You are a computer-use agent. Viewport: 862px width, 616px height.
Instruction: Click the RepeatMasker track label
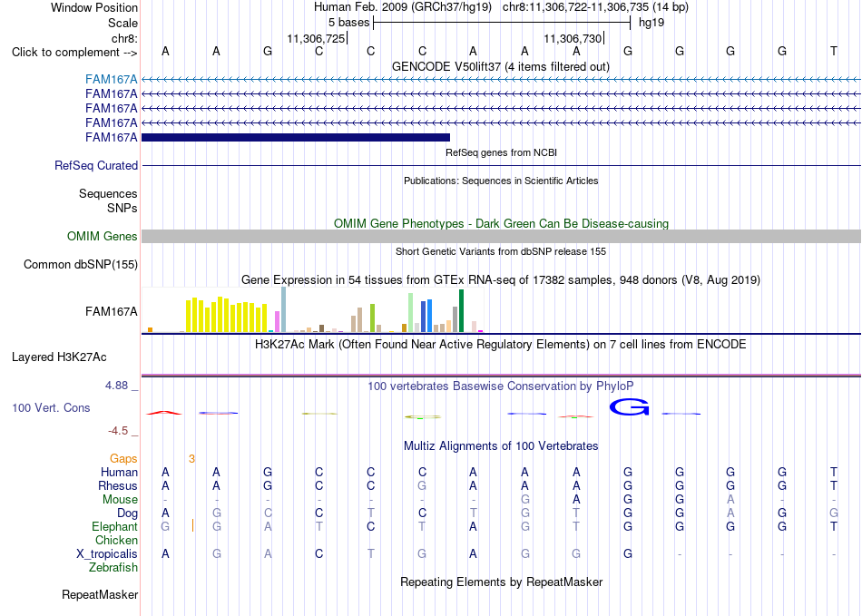coord(100,594)
